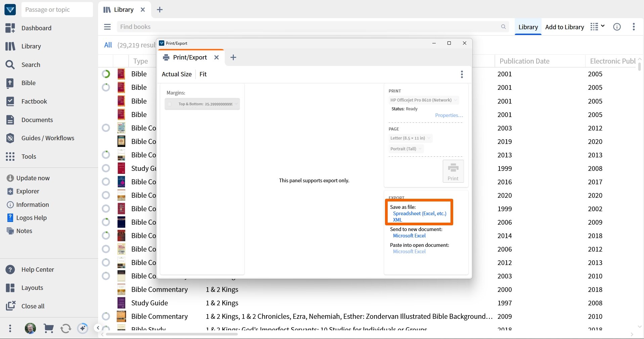The width and height of the screenshot is (644, 339).
Task: Collapse the sidebar with the chevron
Action: click(97, 328)
